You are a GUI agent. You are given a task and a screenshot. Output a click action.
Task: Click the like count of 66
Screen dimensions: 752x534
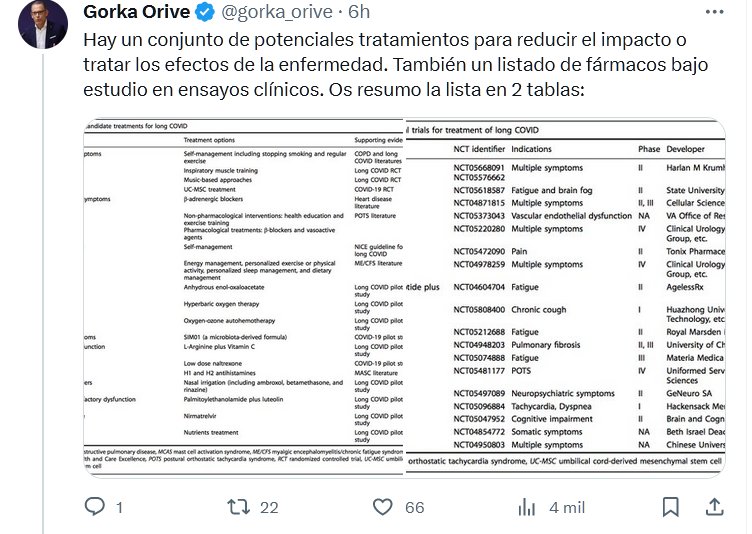(x=414, y=508)
